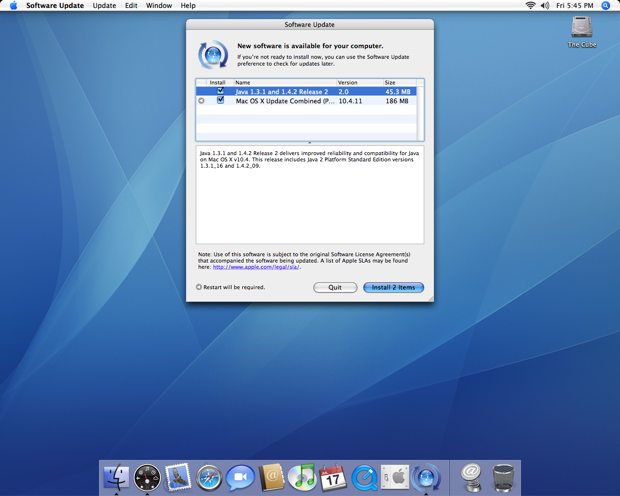Launch Safari from the dock
Viewport: 620px width, 496px height.
point(209,478)
